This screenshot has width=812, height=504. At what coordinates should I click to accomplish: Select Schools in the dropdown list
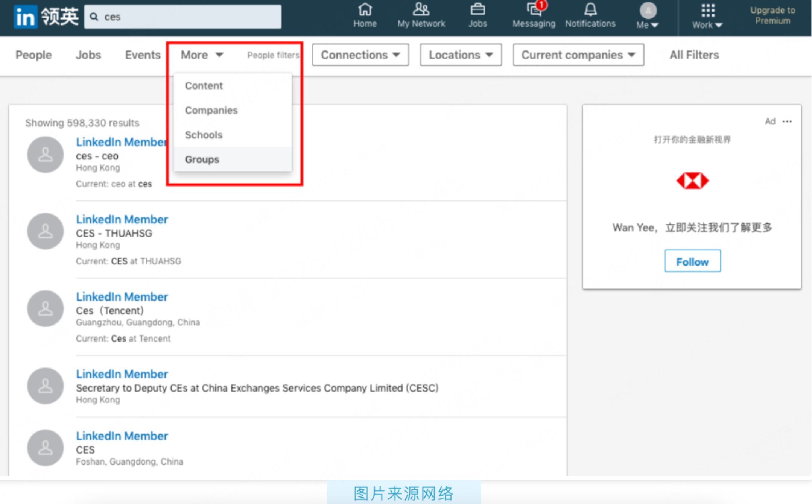(204, 135)
